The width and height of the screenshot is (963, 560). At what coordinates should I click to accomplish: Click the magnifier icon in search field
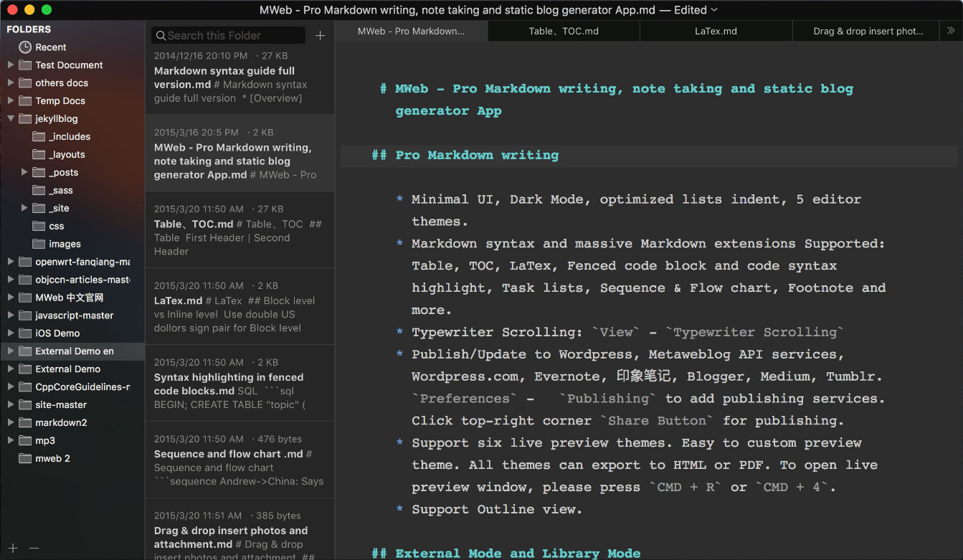point(161,36)
